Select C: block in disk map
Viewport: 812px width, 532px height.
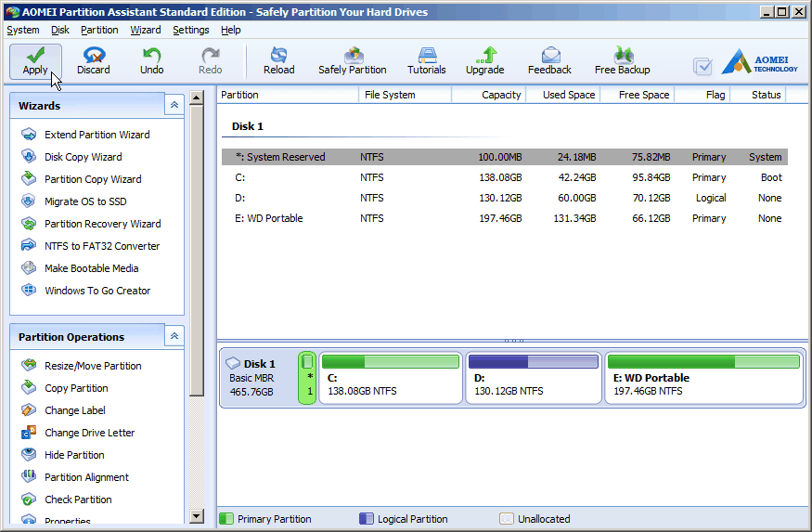click(x=391, y=378)
